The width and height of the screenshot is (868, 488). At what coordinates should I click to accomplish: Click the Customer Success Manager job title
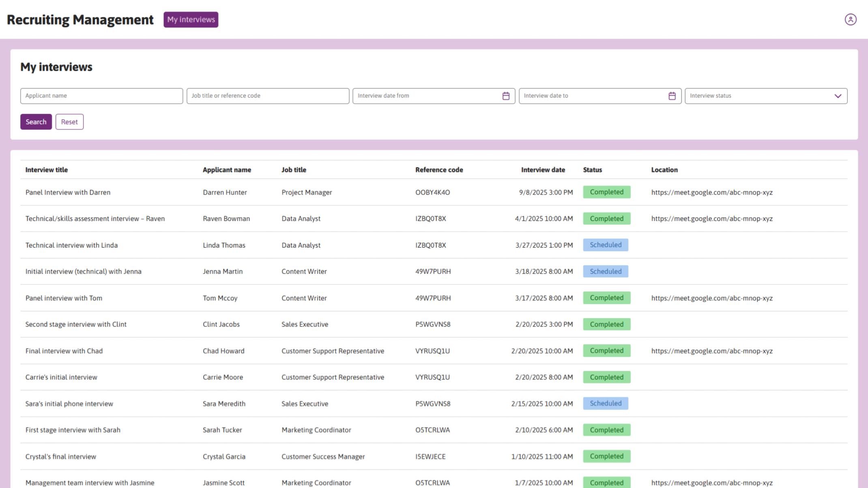pyautogui.click(x=323, y=457)
